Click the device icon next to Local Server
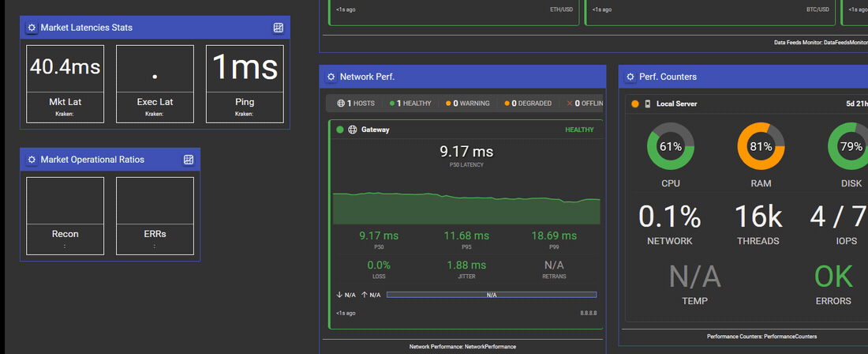 point(648,104)
